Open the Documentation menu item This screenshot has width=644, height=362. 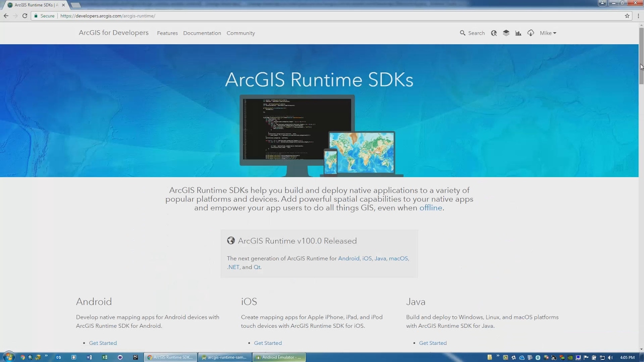(x=202, y=33)
